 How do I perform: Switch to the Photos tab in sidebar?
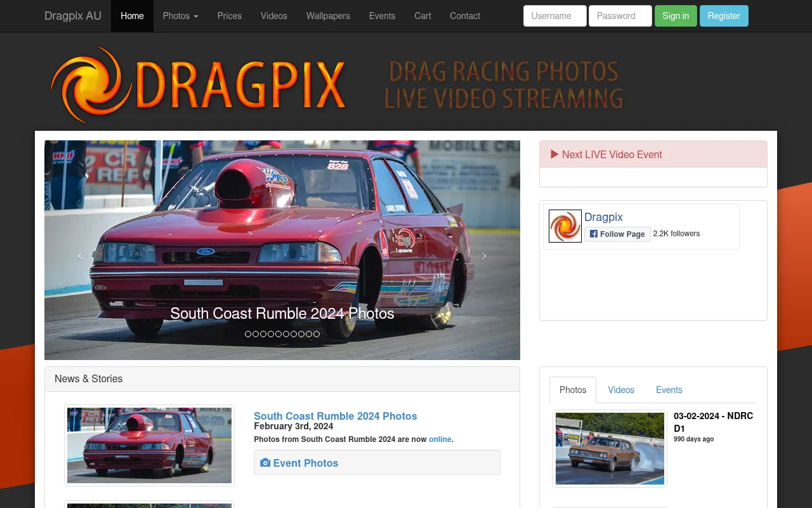573,390
